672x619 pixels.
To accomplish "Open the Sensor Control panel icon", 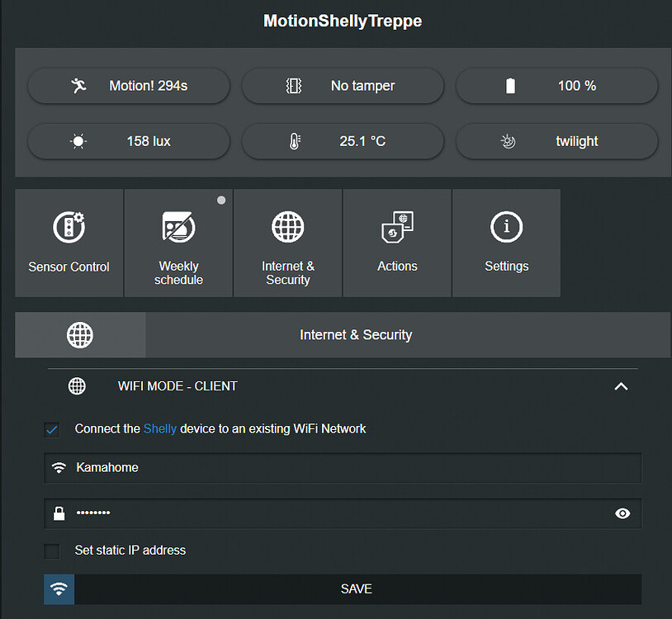I will pos(69,227).
